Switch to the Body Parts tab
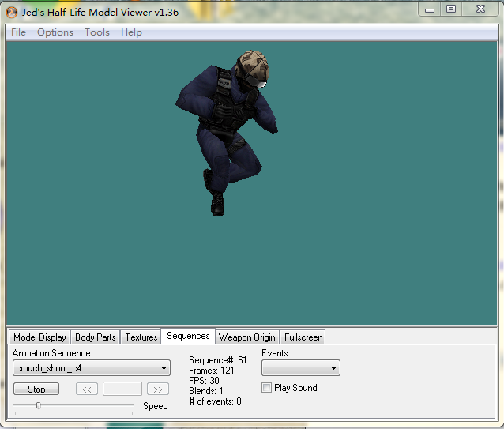The height and width of the screenshot is (429, 504). coord(96,337)
